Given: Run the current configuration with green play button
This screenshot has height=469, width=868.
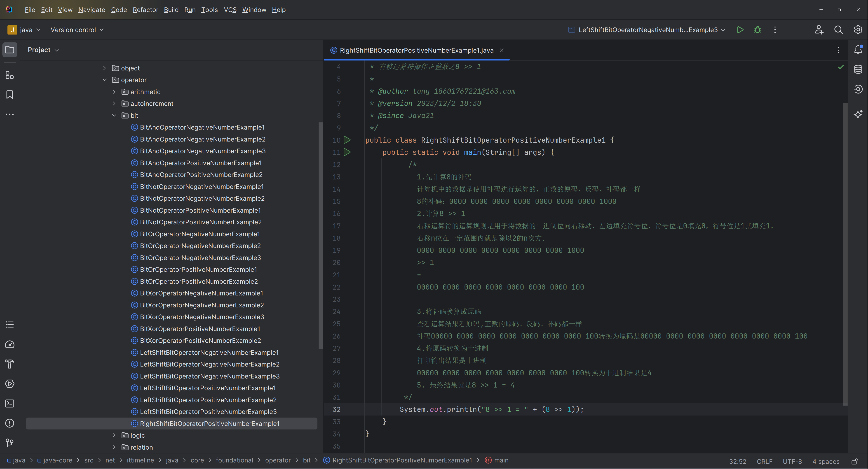Looking at the screenshot, I should click(740, 30).
